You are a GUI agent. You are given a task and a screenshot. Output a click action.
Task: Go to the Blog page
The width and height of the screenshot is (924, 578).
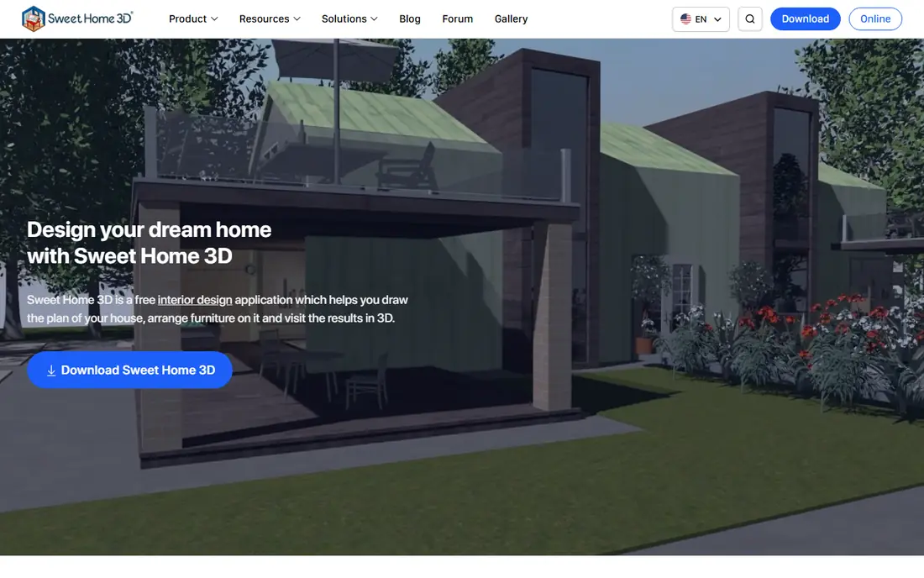[x=410, y=18]
